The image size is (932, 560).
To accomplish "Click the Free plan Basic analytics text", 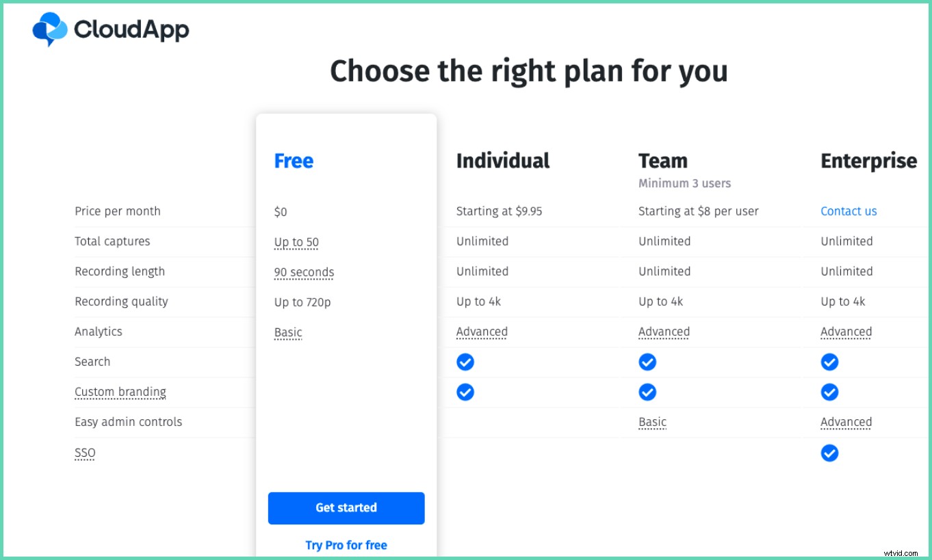I will click(288, 332).
